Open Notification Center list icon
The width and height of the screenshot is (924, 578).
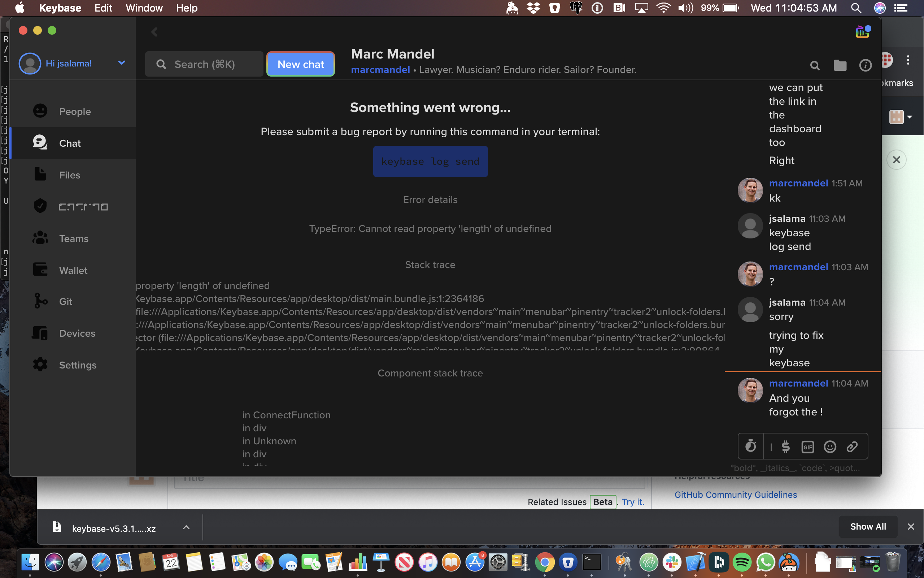click(901, 8)
